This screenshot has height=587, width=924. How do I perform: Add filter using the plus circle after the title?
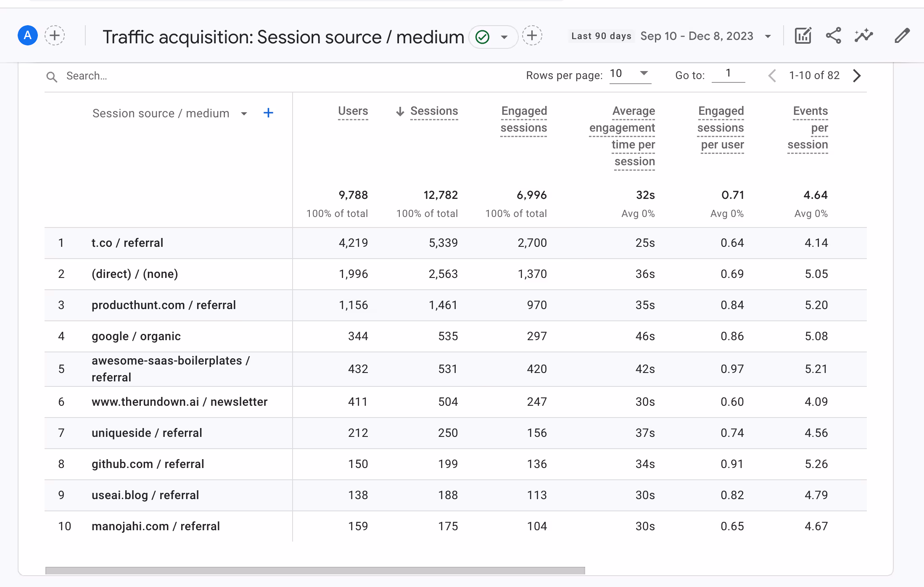click(532, 36)
